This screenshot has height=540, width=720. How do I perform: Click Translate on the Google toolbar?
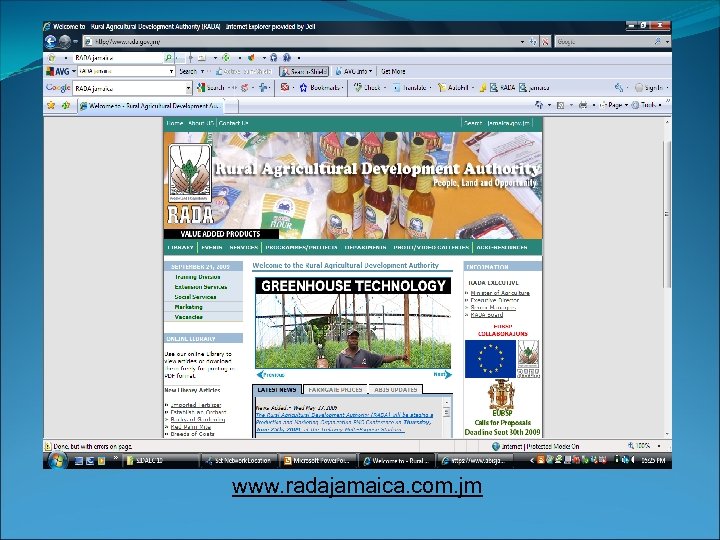412,88
